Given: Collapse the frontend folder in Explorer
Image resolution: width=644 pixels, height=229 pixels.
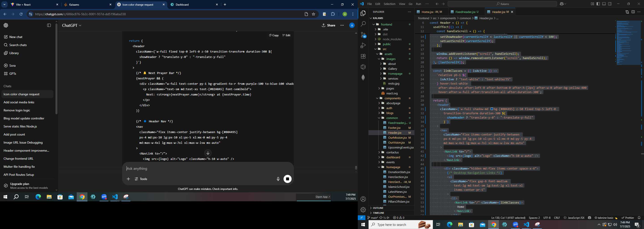Looking at the screenshot, I should click(391, 24).
